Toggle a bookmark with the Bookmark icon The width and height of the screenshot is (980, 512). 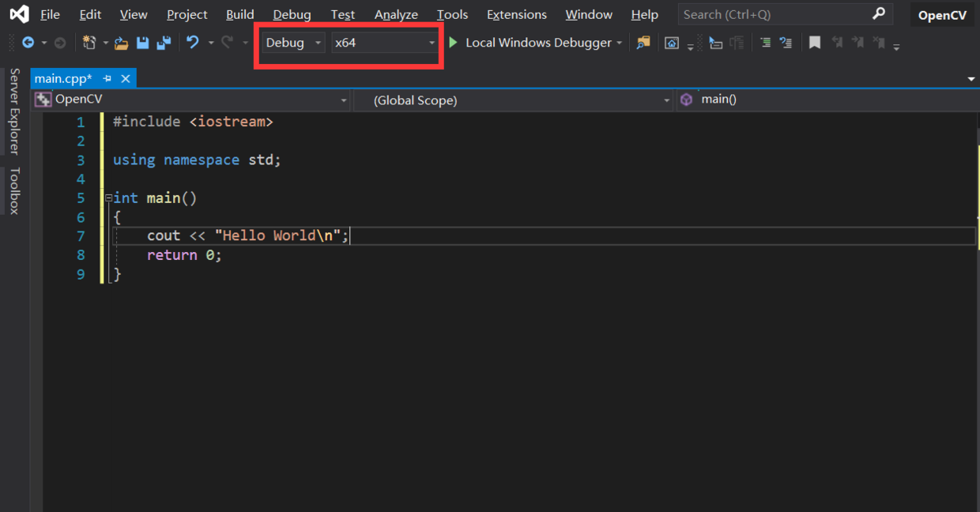(x=815, y=43)
